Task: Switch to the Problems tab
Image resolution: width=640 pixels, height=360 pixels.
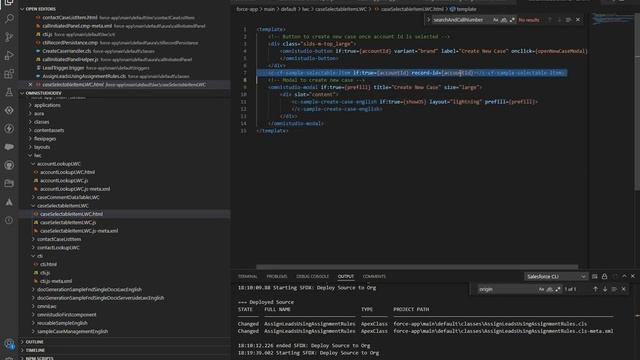Action: point(276,276)
